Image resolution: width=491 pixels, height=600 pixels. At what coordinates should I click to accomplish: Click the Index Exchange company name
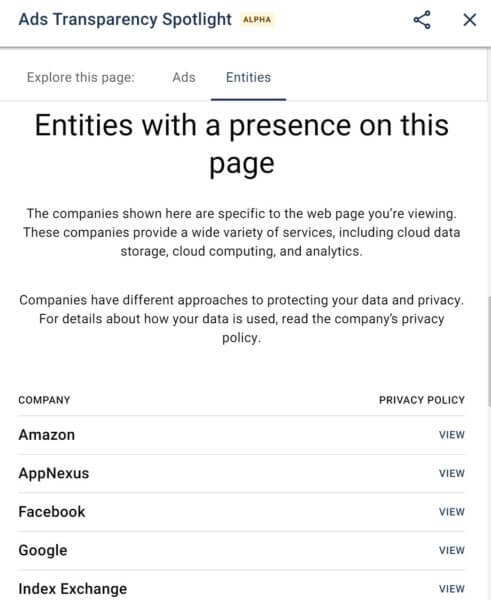(73, 589)
